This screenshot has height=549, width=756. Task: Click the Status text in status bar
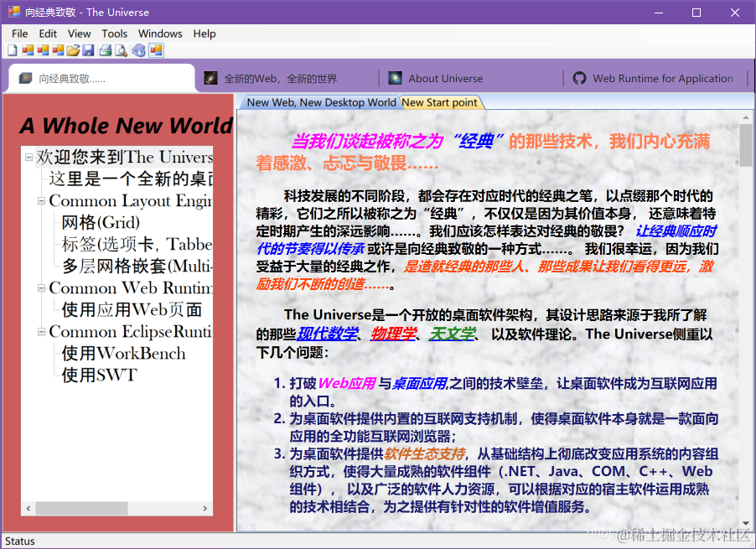20,541
